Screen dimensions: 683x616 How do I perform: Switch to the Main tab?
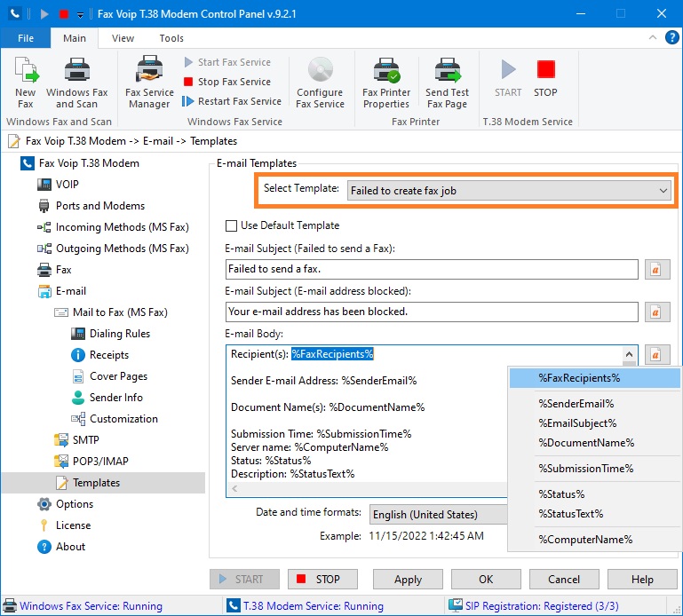[x=75, y=38]
